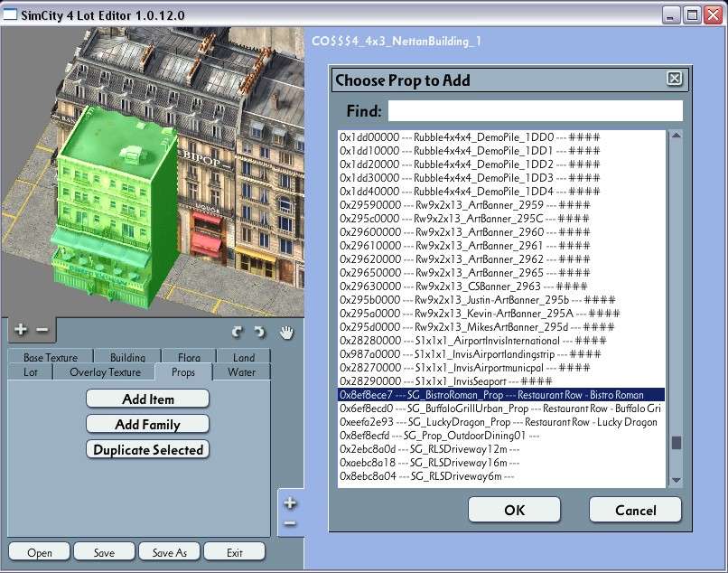Image resolution: width=728 pixels, height=573 pixels.
Task: Maximize the Lot Editor window
Action: (692, 15)
